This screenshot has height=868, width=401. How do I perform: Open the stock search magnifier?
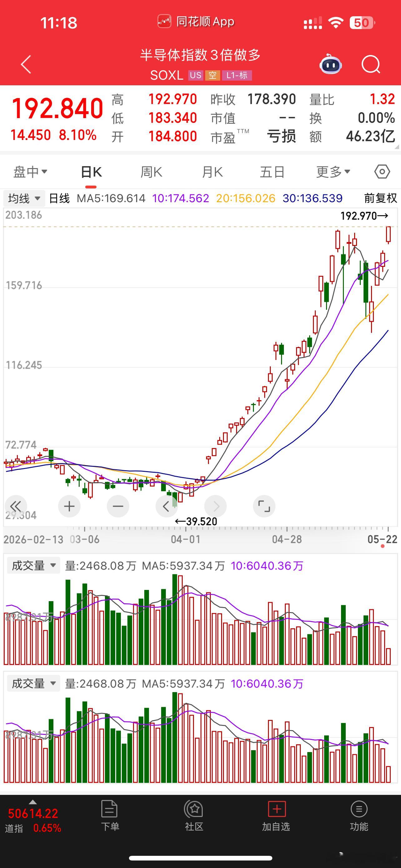[x=371, y=64]
